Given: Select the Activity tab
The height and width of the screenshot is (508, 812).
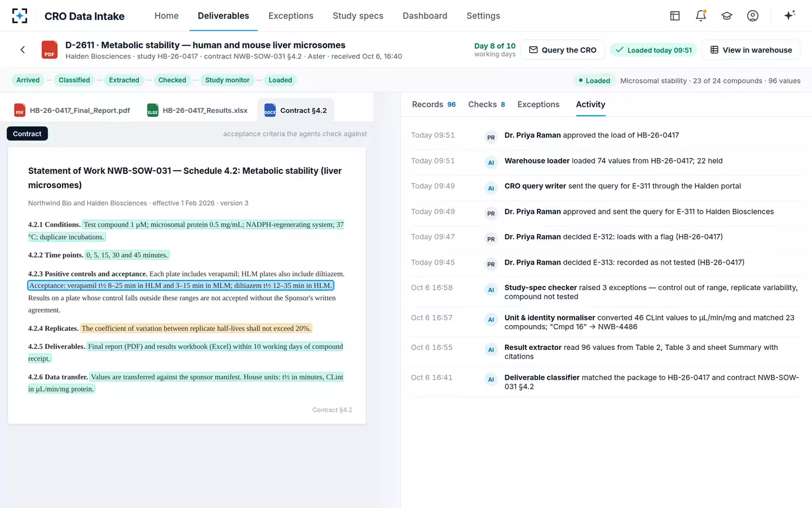Looking at the screenshot, I should click(590, 104).
